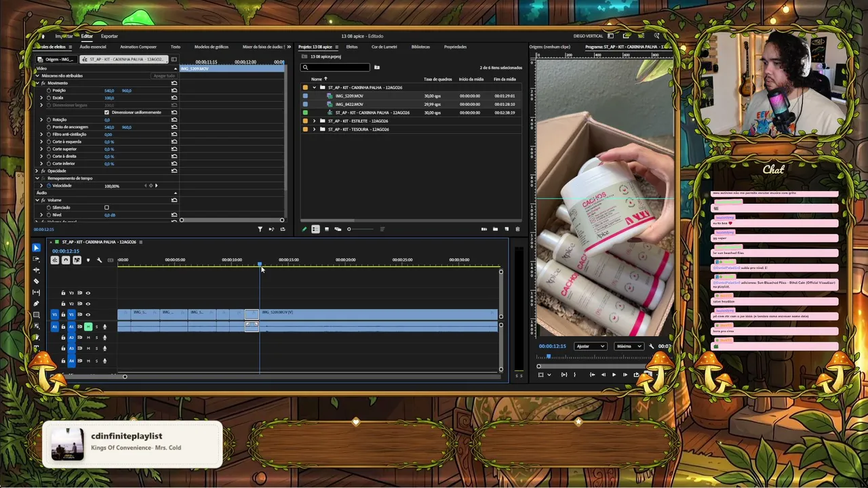Click the Velocidade next keyframe arrow
Image resolution: width=868 pixels, height=488 pixels.
tap(156, 186)
